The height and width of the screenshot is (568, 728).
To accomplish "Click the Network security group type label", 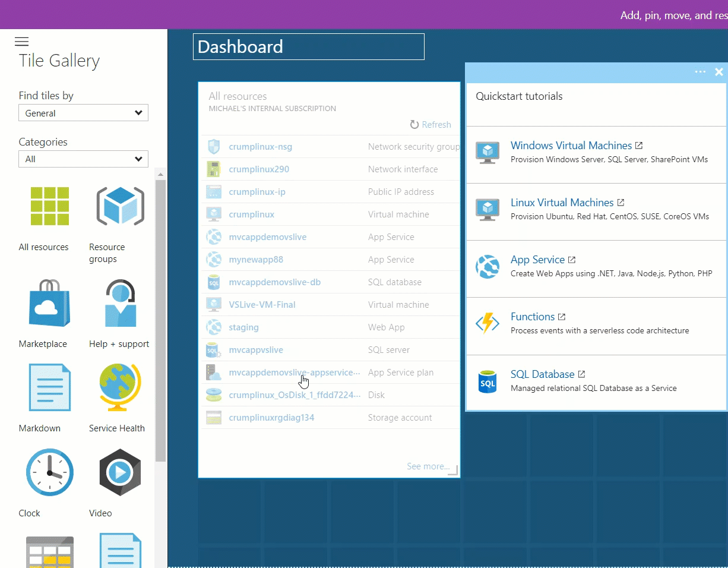I will (414, 147).
